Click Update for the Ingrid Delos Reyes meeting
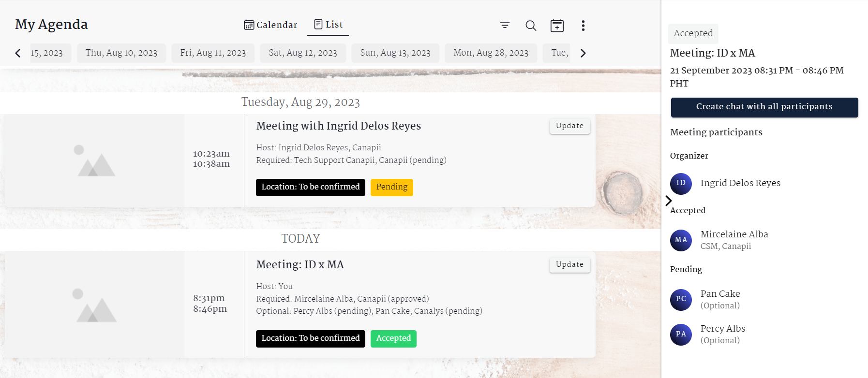The height and width of the screenshot is (378, 868). point(569,126)
